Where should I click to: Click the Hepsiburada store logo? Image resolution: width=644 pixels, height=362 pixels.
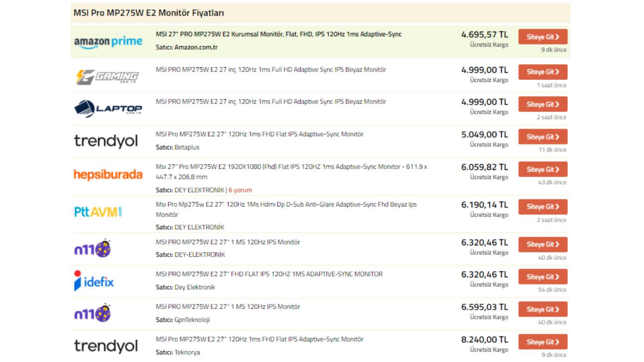click(x=108, y=175)
